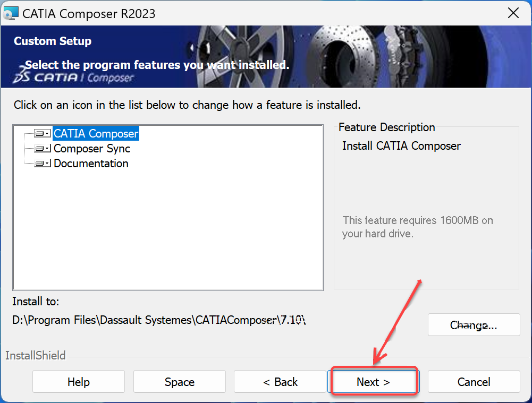Open the CATIA Composer feature install options
Viewport: 532px width, 403px height.
47,133
